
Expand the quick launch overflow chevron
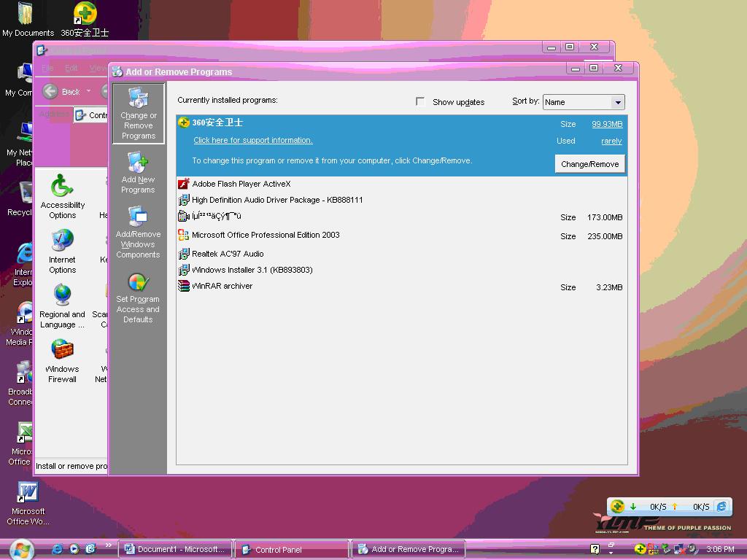pos(108,545)
